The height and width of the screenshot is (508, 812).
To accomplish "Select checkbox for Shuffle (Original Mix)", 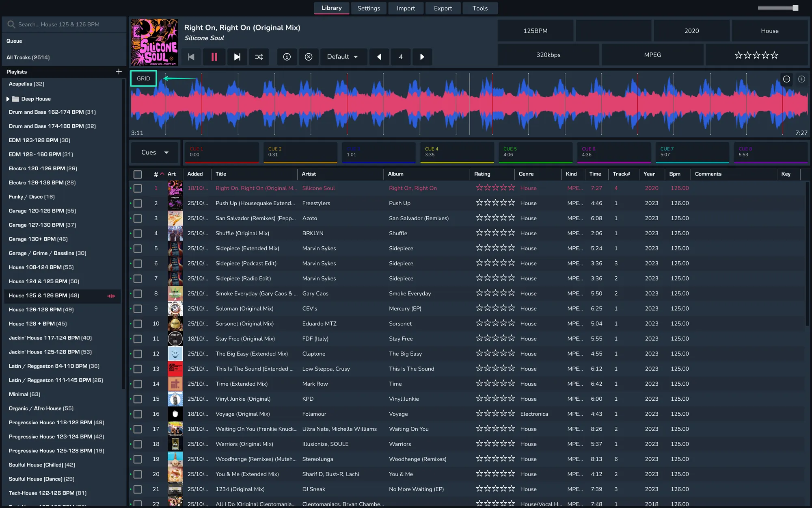I will [x=138, y=233].
